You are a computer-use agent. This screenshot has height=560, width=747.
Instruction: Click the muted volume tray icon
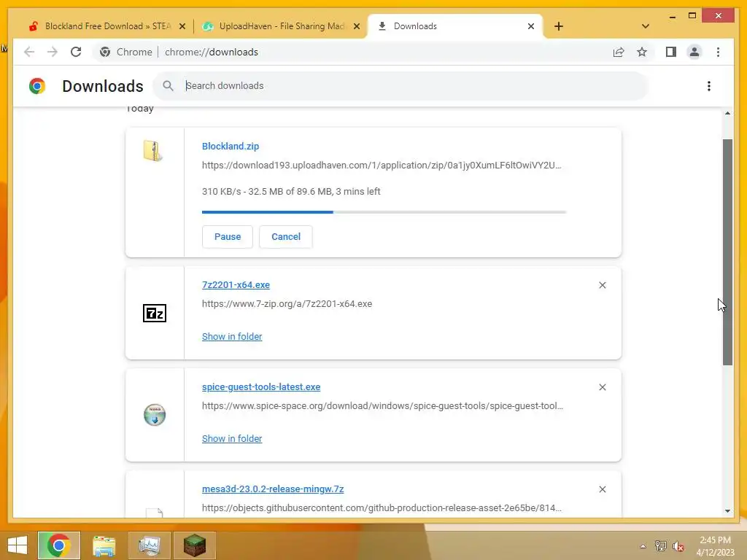[678, 546]
